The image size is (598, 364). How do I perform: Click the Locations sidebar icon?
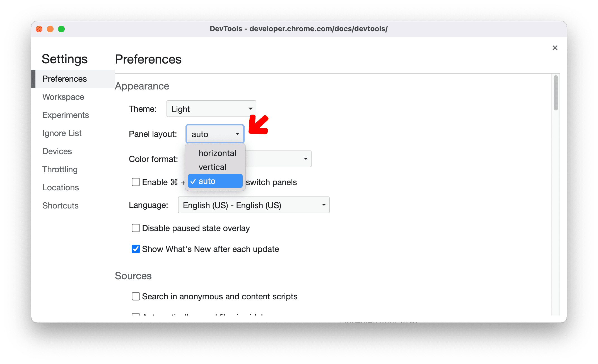pos(61,187)
